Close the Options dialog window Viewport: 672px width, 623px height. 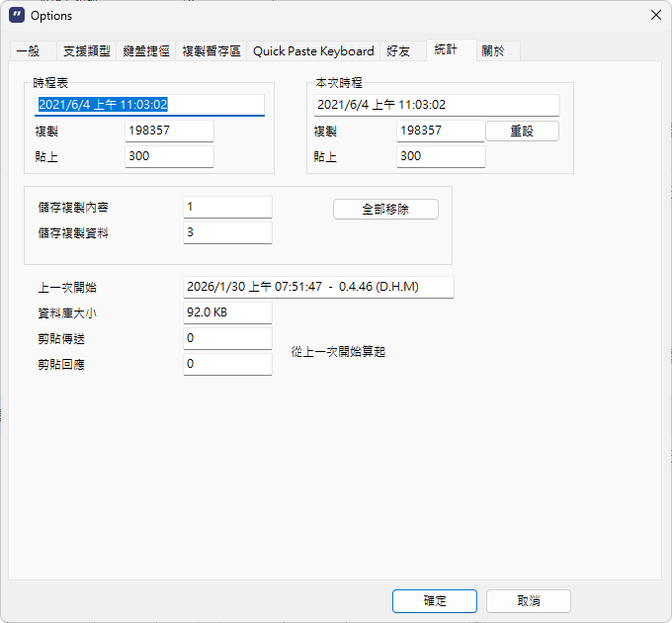pos(655,16)
